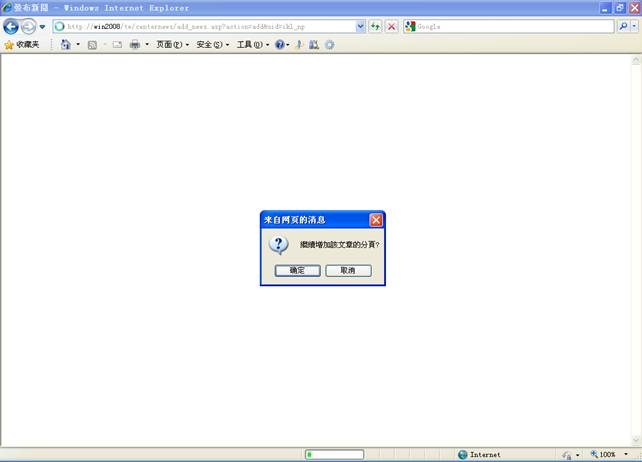Click the Forward navigation button

click(28, 27)
